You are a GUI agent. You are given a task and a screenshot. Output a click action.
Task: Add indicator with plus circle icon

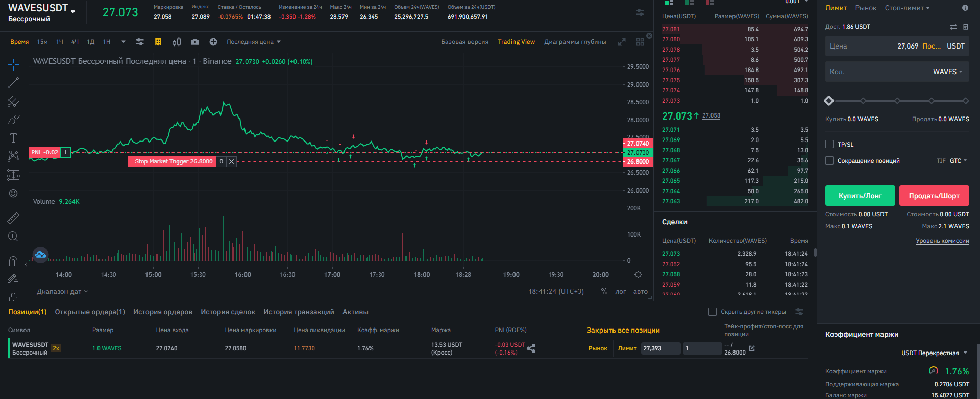point(213,42)
